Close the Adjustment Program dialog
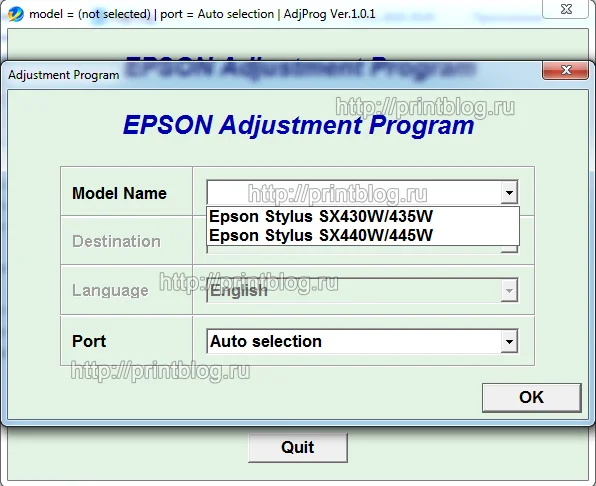 (566, 70)
